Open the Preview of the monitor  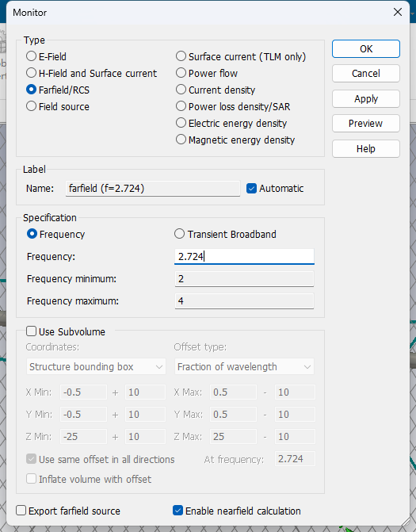pyautogui.click(x=366, y=124)
